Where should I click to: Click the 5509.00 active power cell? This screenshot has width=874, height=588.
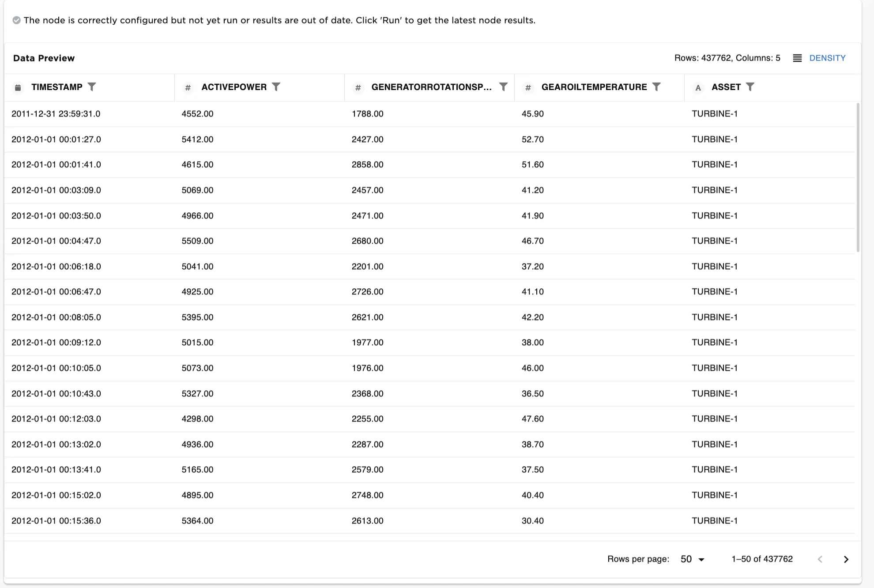[197, 241]
